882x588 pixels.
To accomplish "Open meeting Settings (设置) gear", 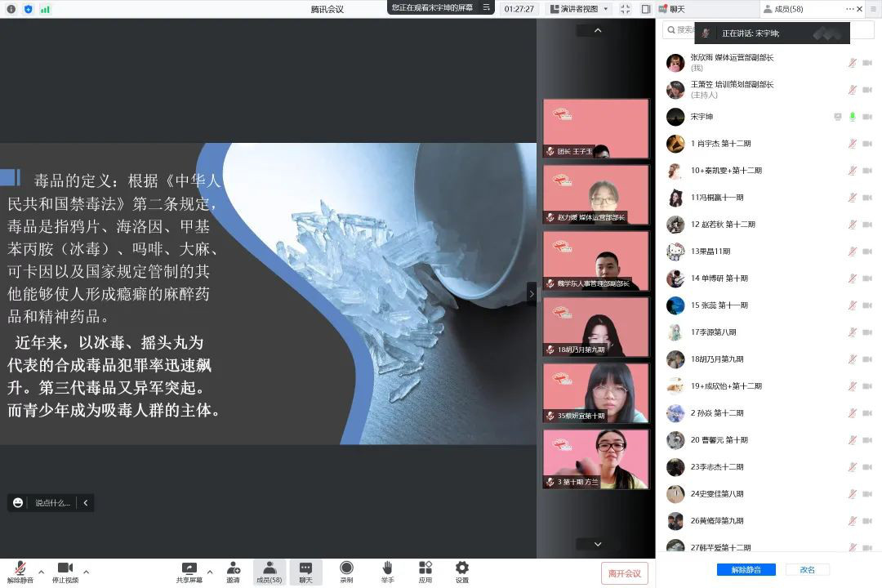I will pos(462,568).
